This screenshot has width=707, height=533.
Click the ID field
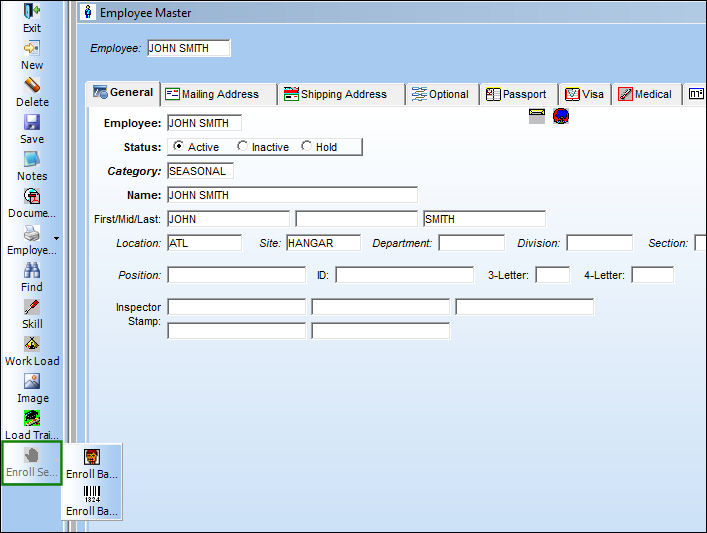[x=404, y=275]
